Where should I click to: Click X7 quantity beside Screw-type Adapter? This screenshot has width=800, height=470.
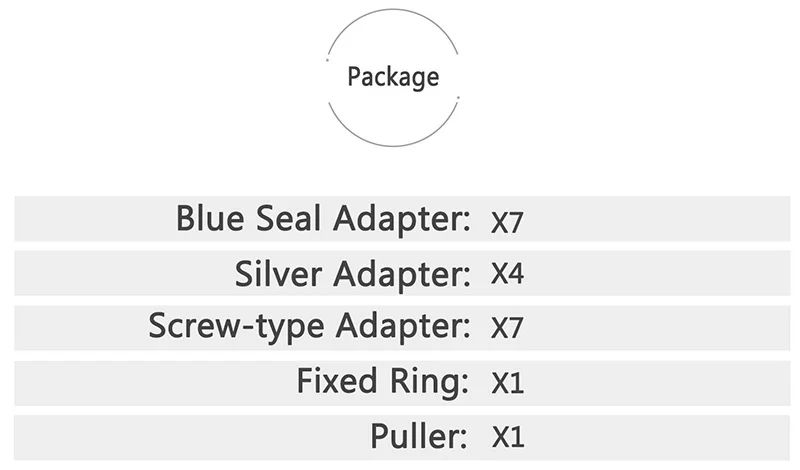(507, 328)
